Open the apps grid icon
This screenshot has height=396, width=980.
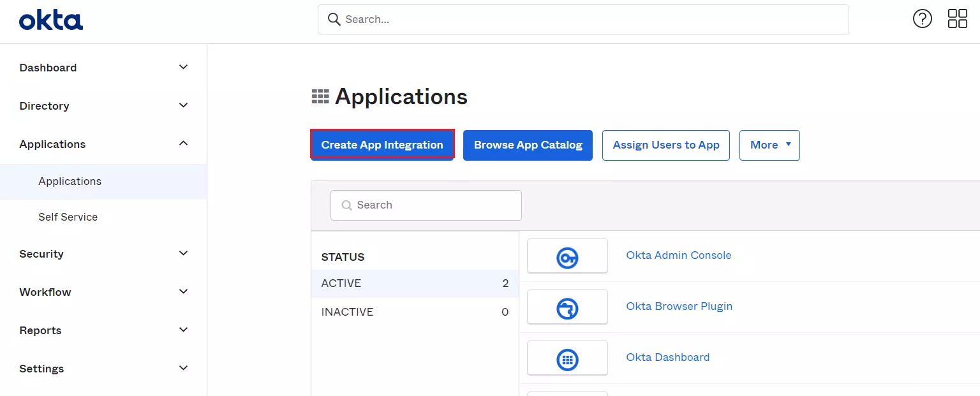(958, 19)
